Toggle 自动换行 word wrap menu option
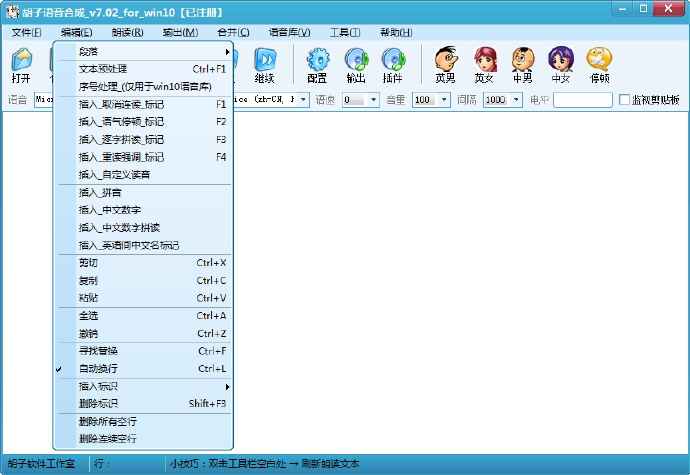 pos(98,369)
